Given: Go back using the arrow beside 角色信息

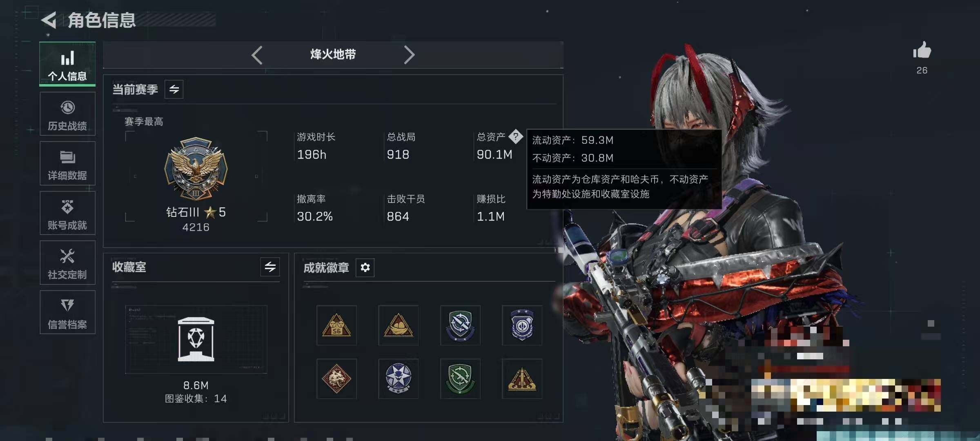Looking at the screenshot, I should click(x=49, y=20).
